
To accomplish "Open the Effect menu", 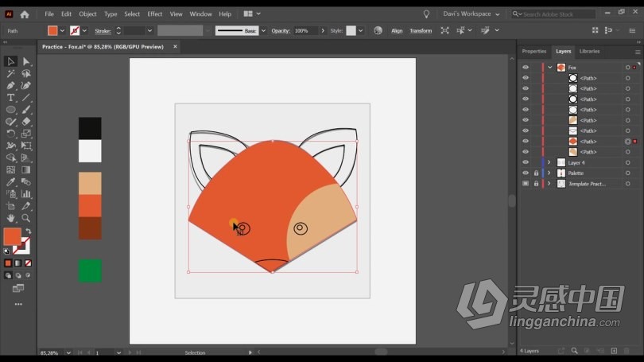I will 155,14.
